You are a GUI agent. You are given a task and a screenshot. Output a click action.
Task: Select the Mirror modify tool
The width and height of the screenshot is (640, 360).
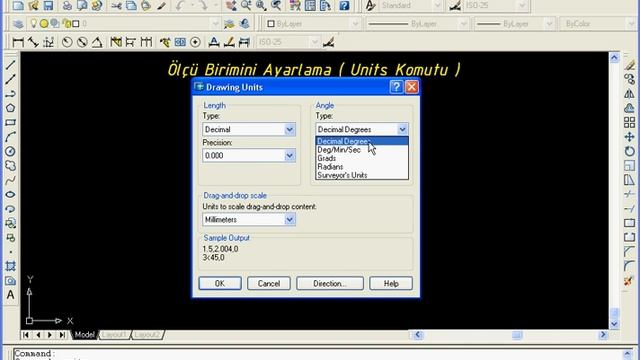click(x=629, y=93)
